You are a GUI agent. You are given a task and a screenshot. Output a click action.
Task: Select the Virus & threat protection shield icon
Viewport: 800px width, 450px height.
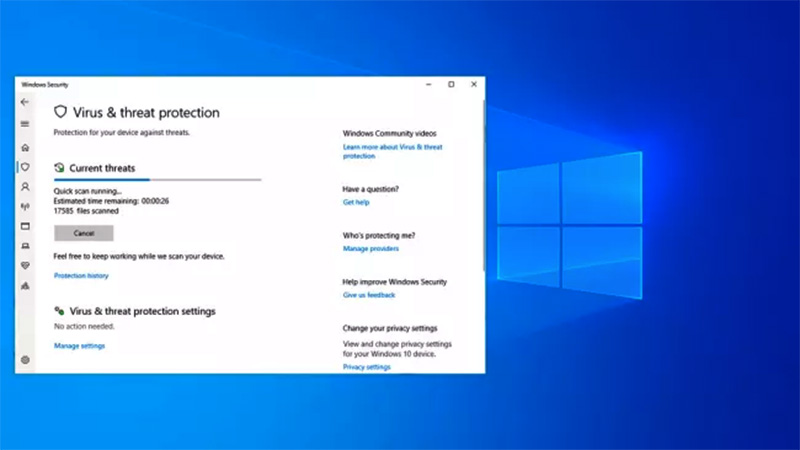pos(25,167)
